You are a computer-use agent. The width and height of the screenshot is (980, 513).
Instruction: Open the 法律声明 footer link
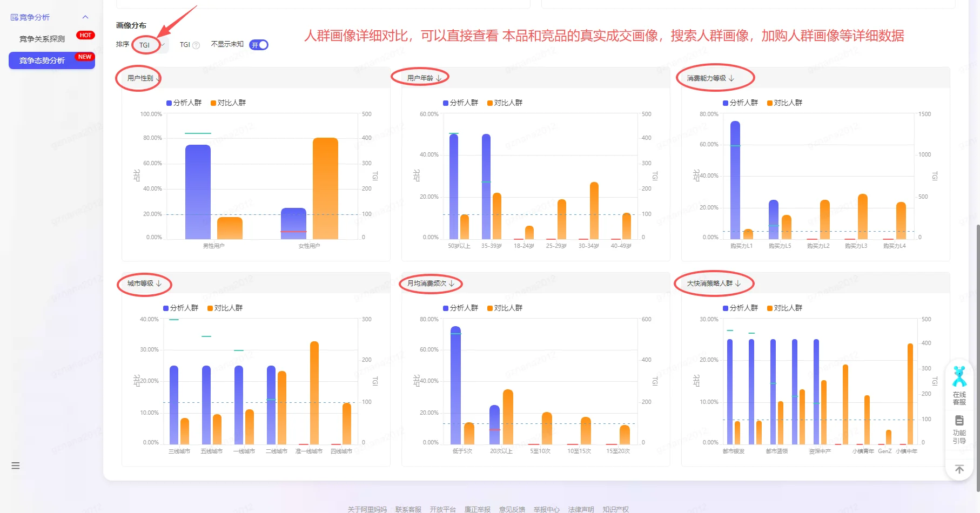[581, 509]
